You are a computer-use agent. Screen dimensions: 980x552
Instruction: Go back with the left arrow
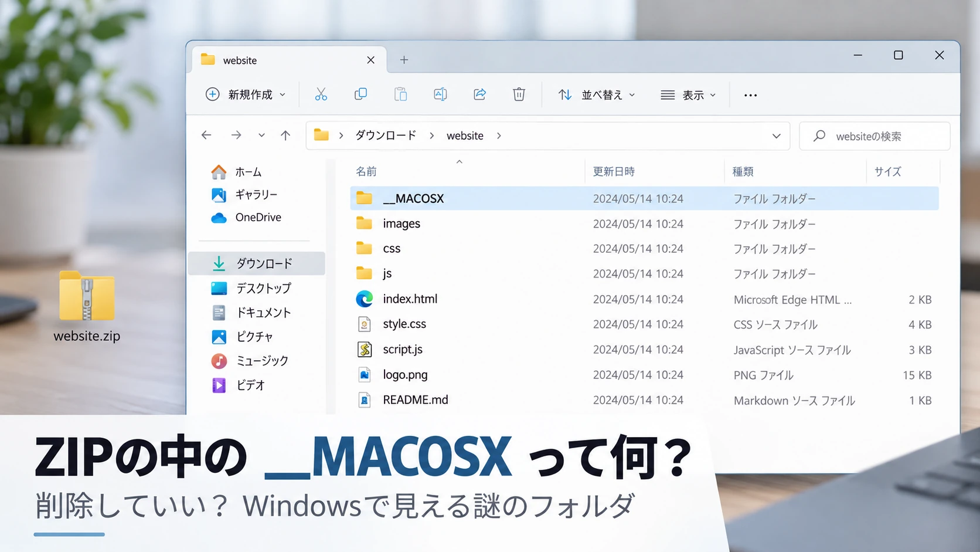tap(206, 136)
